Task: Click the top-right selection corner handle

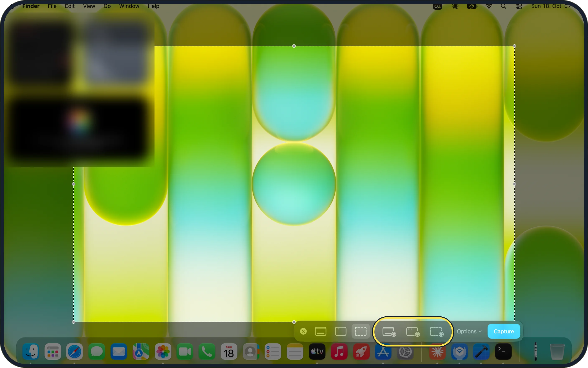Action: tap(514, 46)
